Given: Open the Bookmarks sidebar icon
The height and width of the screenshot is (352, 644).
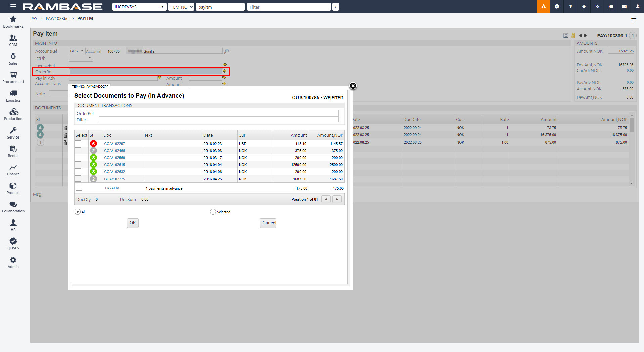Looking at the screenshot, I should coord(13,22).
